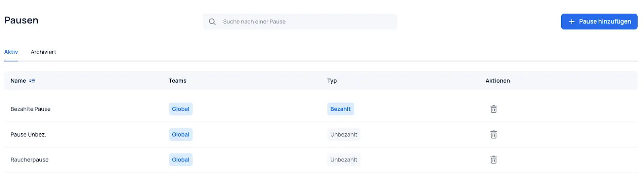Open the Bezahlte Pause row
Image resolution: width=644 pixels, height=176 pixels.
pyautogui.click(x=321, y=109)
